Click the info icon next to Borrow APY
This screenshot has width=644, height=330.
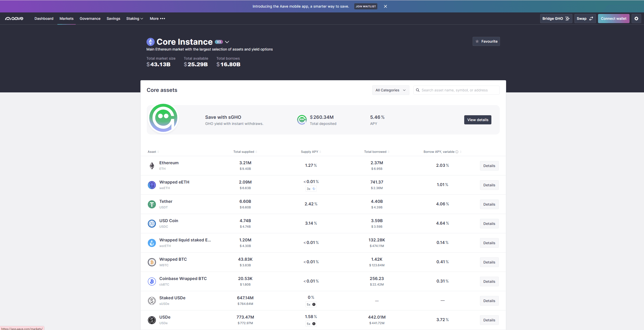pyautogui.click(x=457, y=152)
